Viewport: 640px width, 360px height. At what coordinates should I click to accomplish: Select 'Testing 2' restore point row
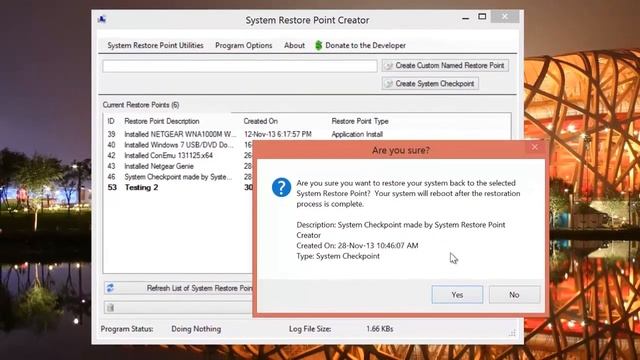(178, 187)
